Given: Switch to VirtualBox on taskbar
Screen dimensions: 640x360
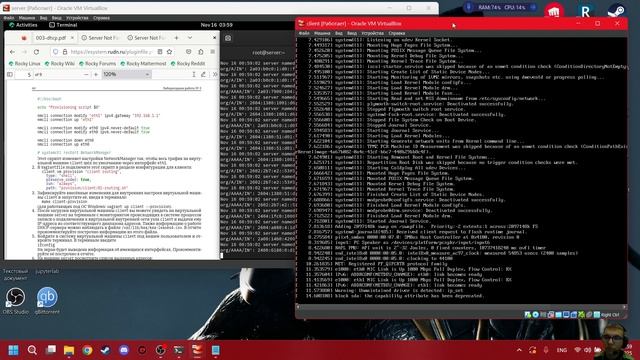Looking at the screenshot, I should tap(197, 350).
